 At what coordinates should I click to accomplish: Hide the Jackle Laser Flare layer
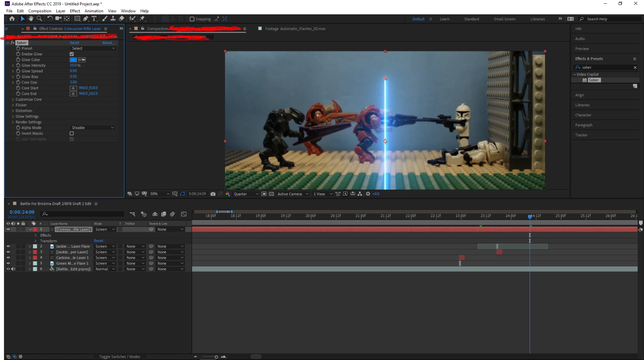(8, 246)
